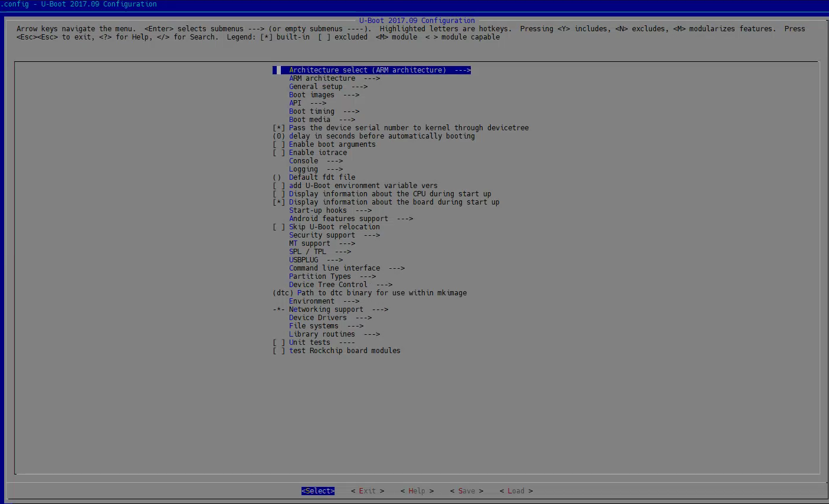Open the Device Tree Control submenu

coord(340,285)
